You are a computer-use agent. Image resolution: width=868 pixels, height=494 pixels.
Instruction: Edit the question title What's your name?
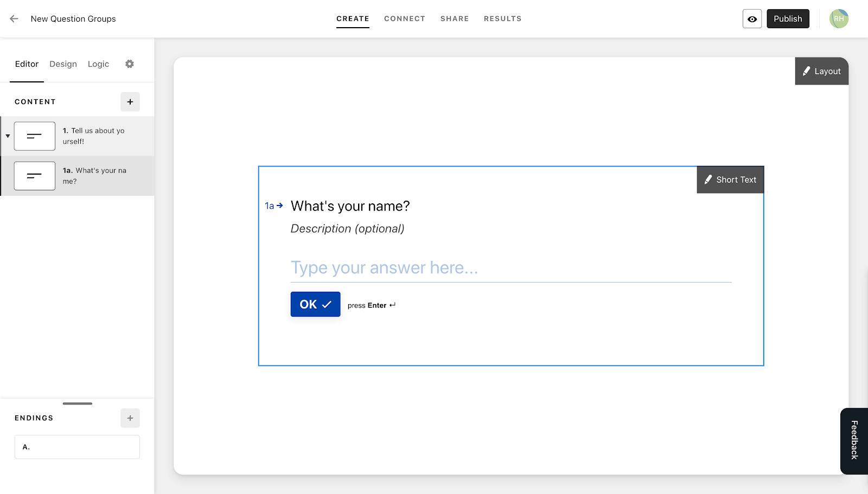(350, 206)
